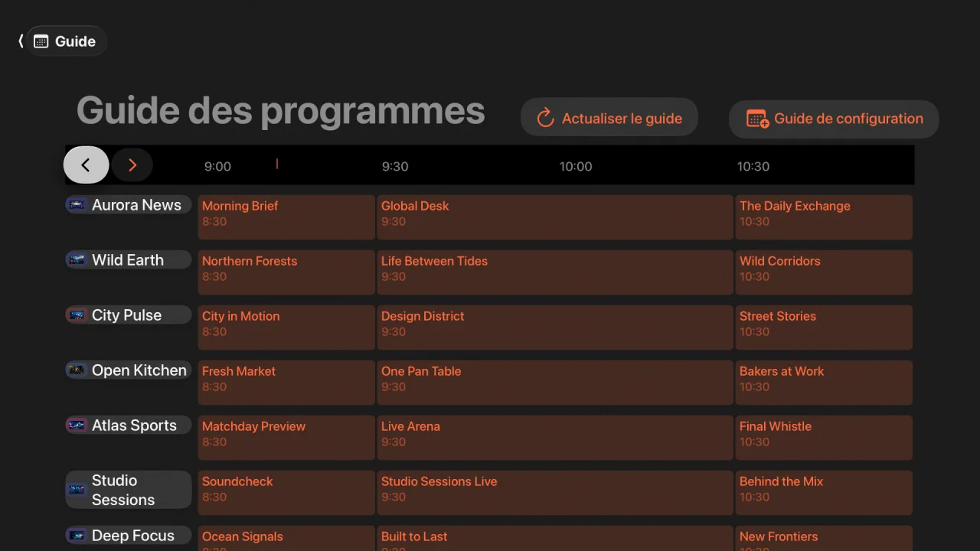Open the New Frontiers program
The height and width of the screenshot is (551, 980).
tap(824, 539)
